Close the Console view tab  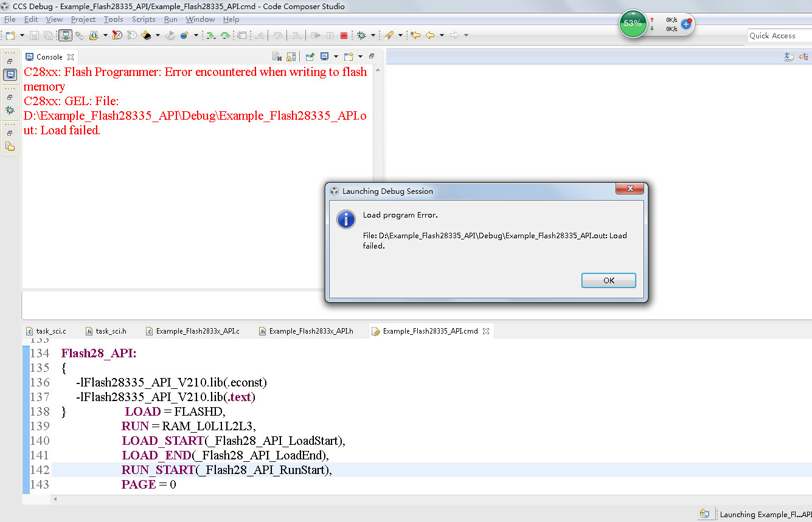pos(70,57)
